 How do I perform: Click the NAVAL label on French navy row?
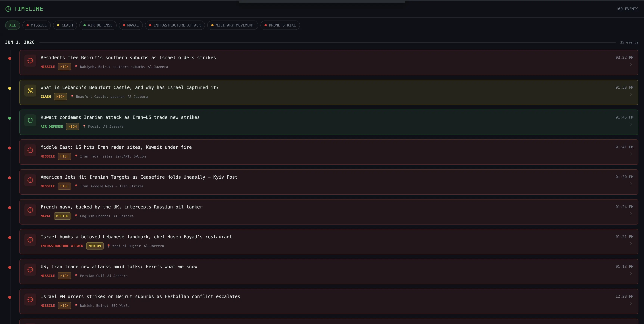click(46, 216)
